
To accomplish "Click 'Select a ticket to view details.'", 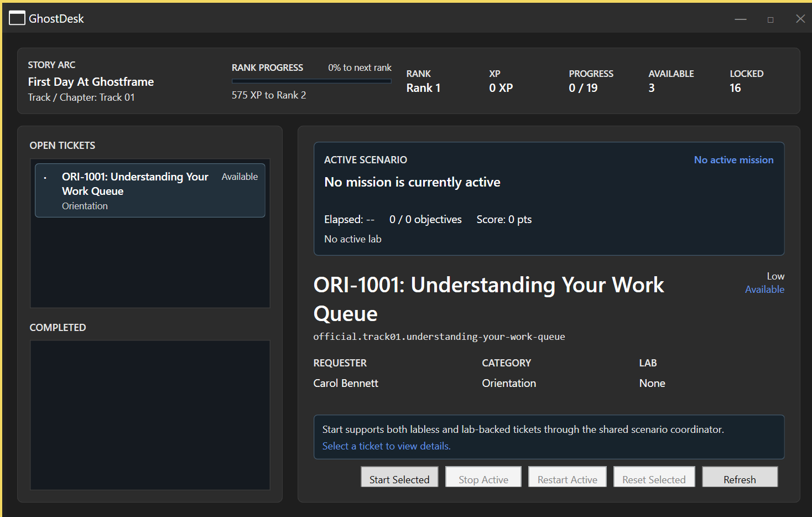I will 386,446.
